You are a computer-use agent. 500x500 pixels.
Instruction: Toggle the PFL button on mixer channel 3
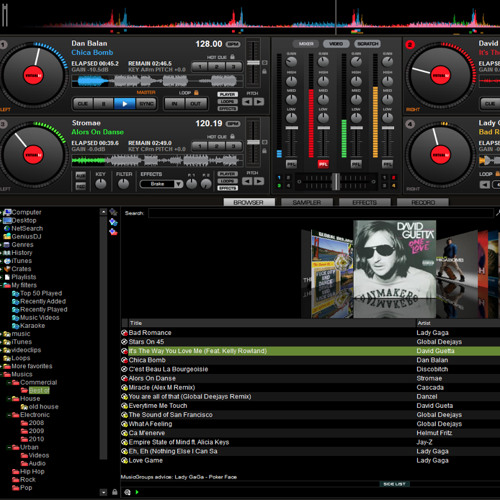pyautogui.click(x=356, y=164)
